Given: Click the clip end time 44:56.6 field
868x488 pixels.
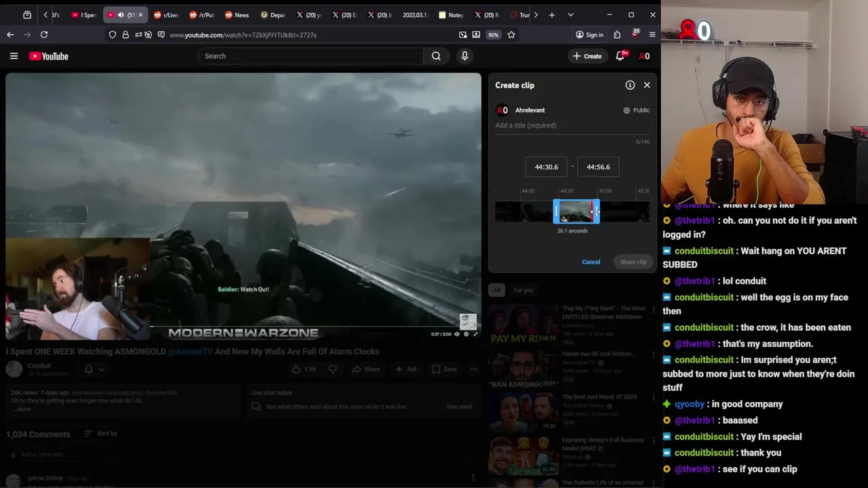Looking at the screenshot, I should click(598, 167).
